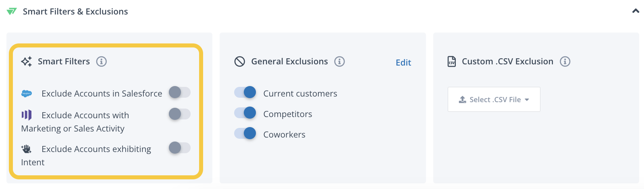Click the Salesforce cloud icon
The height and width of the screenshot is (189, 644).
(x=27, y=94)
